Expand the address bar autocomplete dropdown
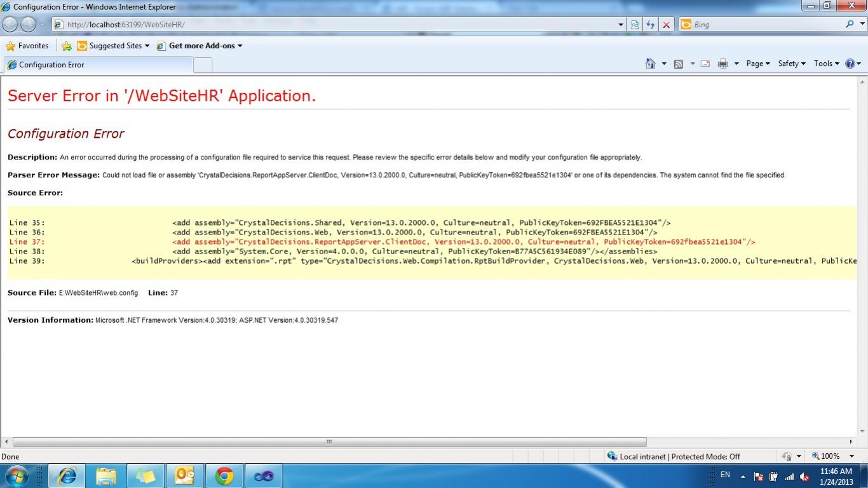The width and height of the screenshot is (868, 488). tap(621, 25)
